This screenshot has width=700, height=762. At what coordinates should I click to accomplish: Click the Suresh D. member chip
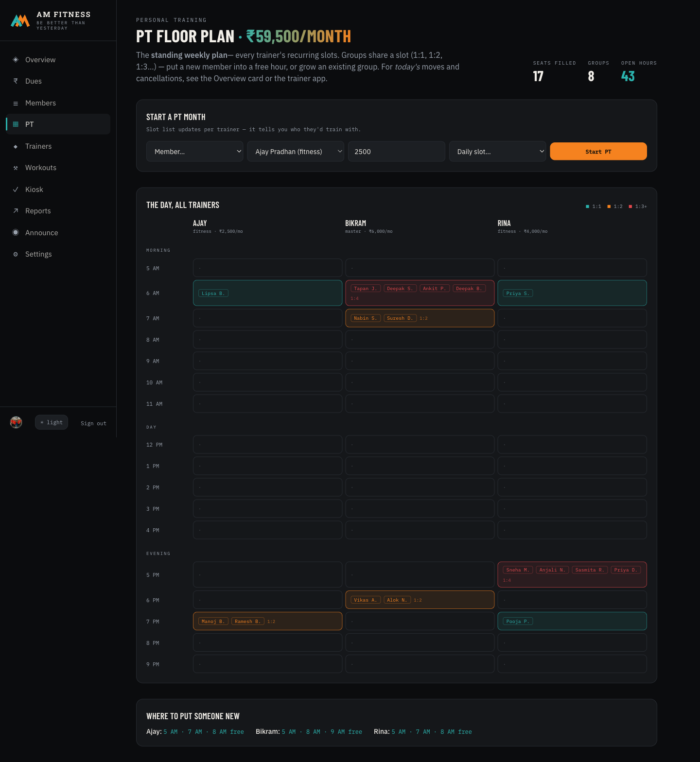click(x=400, y=318)
